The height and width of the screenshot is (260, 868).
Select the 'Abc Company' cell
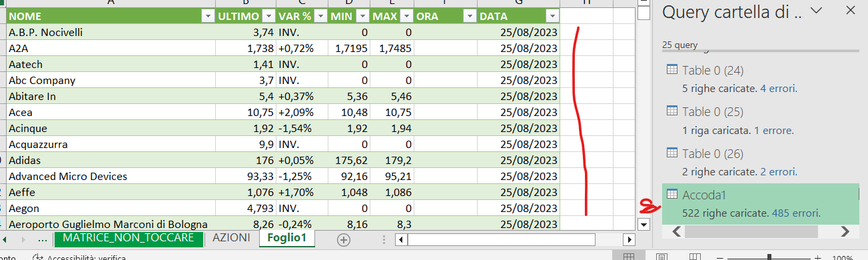pos(111,80)
